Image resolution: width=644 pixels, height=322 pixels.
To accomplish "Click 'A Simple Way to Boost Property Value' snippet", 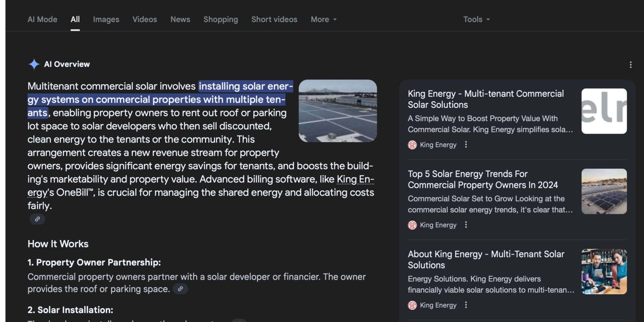I will click(490, 124).
